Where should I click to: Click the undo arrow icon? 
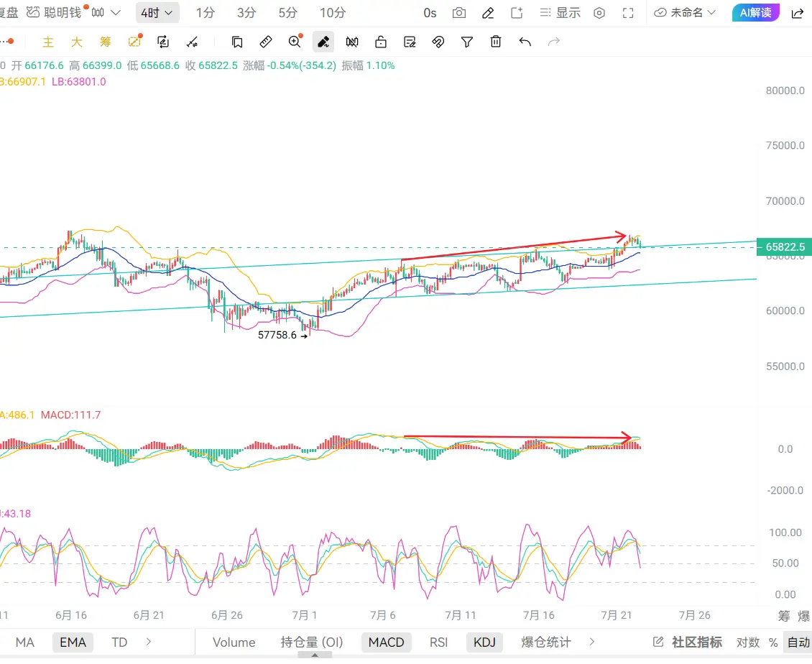[x=525, y=42]
